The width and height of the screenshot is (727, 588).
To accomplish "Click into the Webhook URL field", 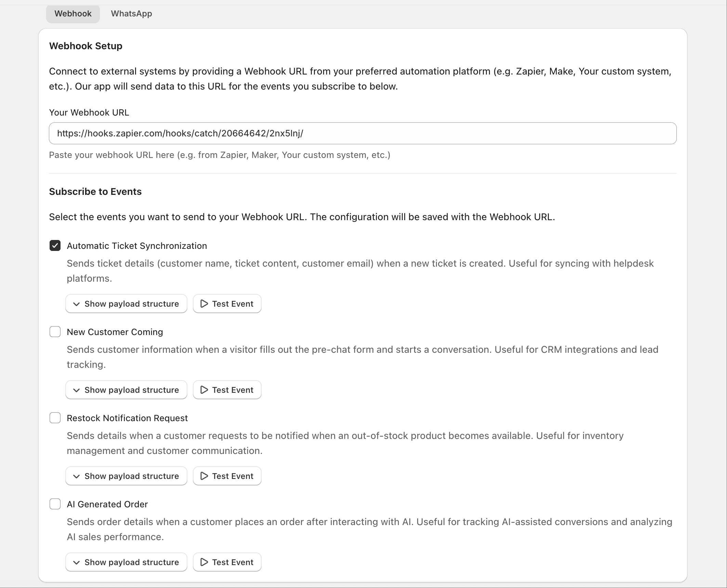I will [362, 133].
